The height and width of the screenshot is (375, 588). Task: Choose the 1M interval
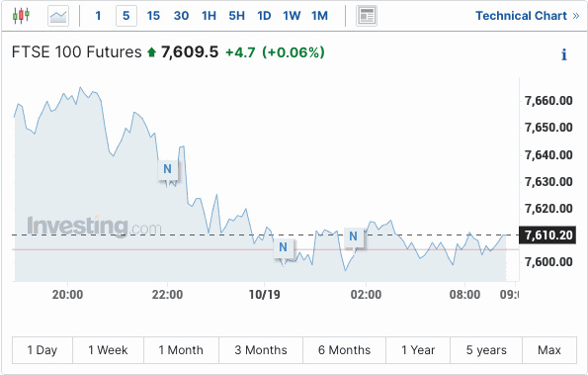click(319, 16)
